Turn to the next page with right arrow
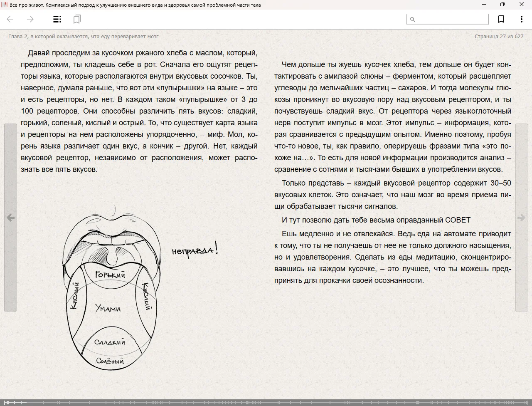Image resolution: width=532 pixels, height=406 pixels. [x=521, y=218]
